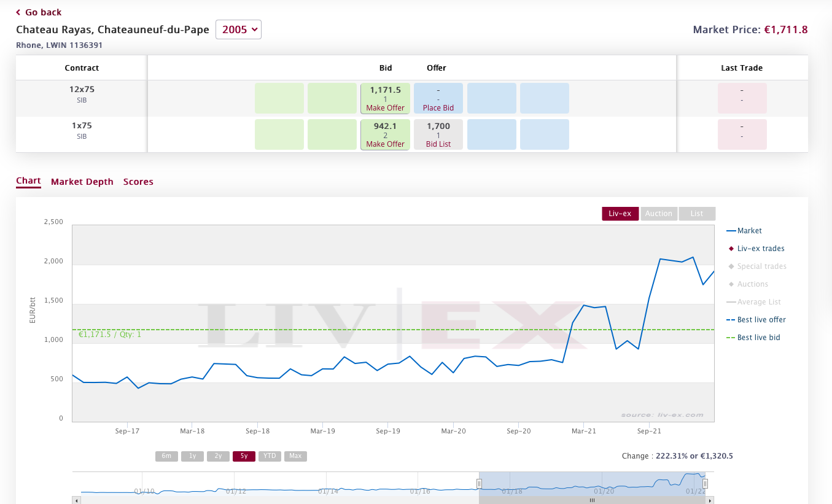Grab the left navigator range handle

tap(479, 484)
